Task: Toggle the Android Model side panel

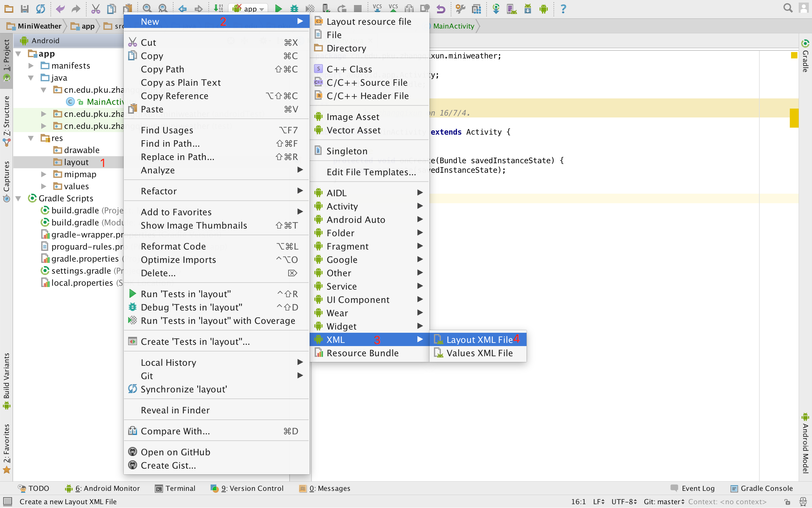Action: [x=805, y=443]
